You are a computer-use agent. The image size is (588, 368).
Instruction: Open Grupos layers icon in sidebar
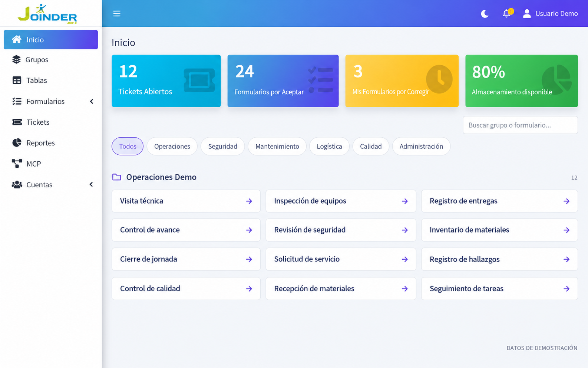(x=16, y=59)
